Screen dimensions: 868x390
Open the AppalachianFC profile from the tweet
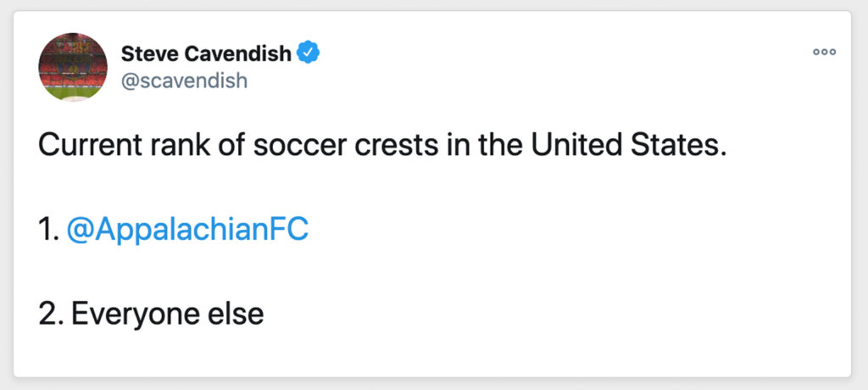[x=187, y=230]
